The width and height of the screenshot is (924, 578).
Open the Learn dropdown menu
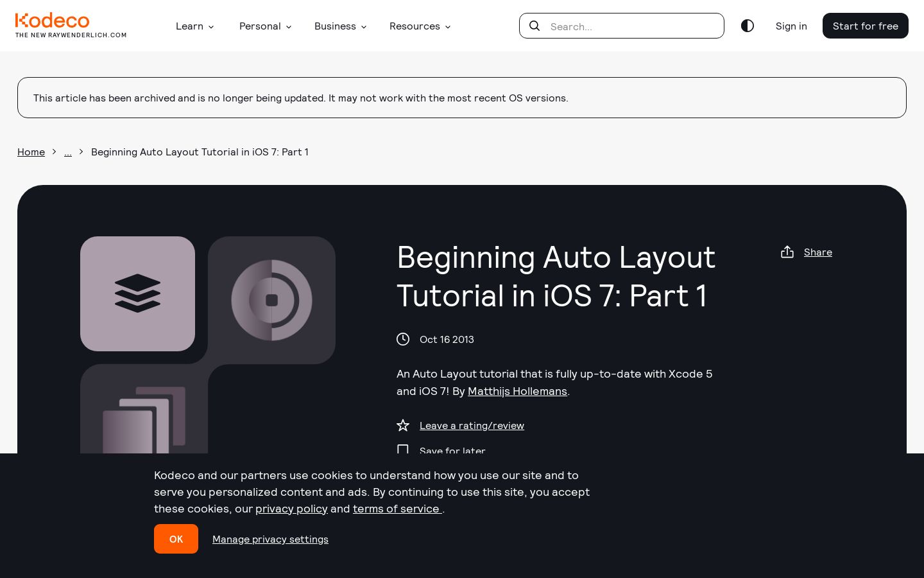coord(195,26)
